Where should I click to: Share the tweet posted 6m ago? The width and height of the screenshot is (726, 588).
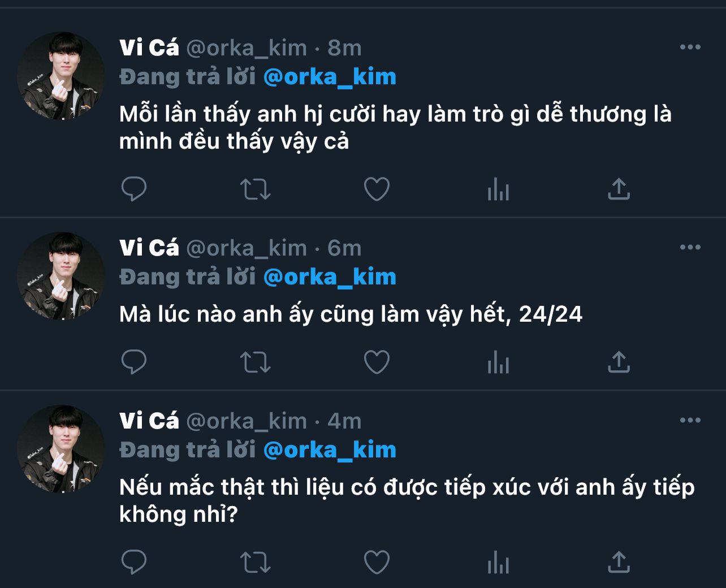tap(619, 362)
